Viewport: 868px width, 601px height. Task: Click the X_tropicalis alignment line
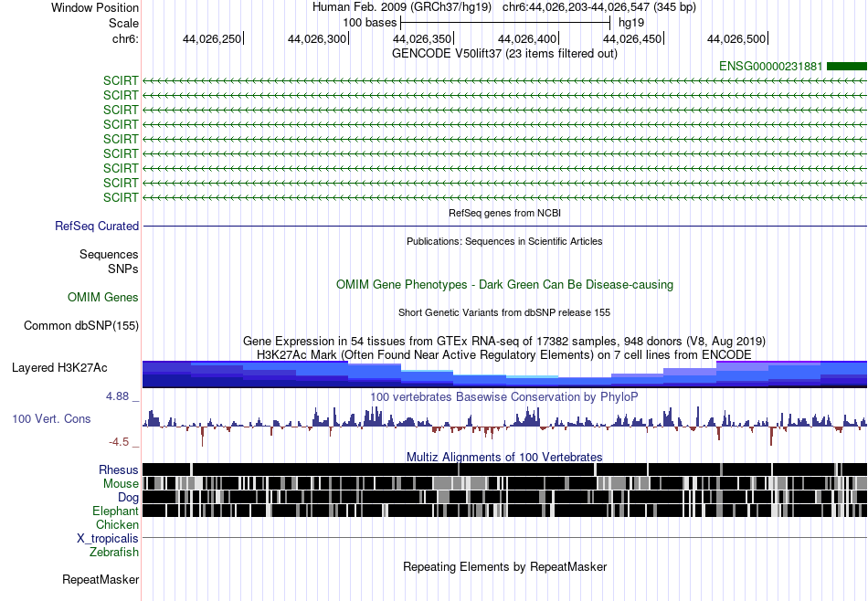(x=505, y=537)
